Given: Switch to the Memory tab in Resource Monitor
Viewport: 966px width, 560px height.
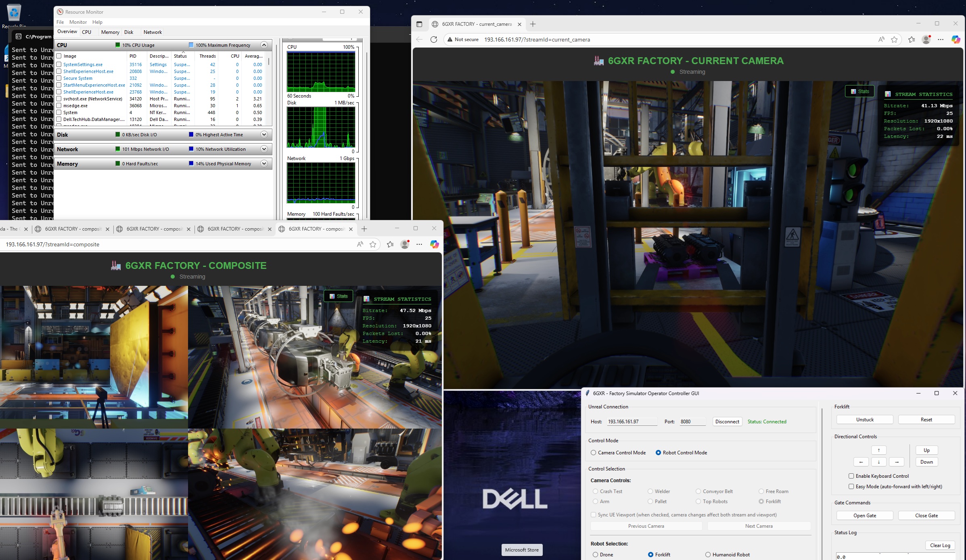Looking at the screenshot, I should (x=110, y=32).
